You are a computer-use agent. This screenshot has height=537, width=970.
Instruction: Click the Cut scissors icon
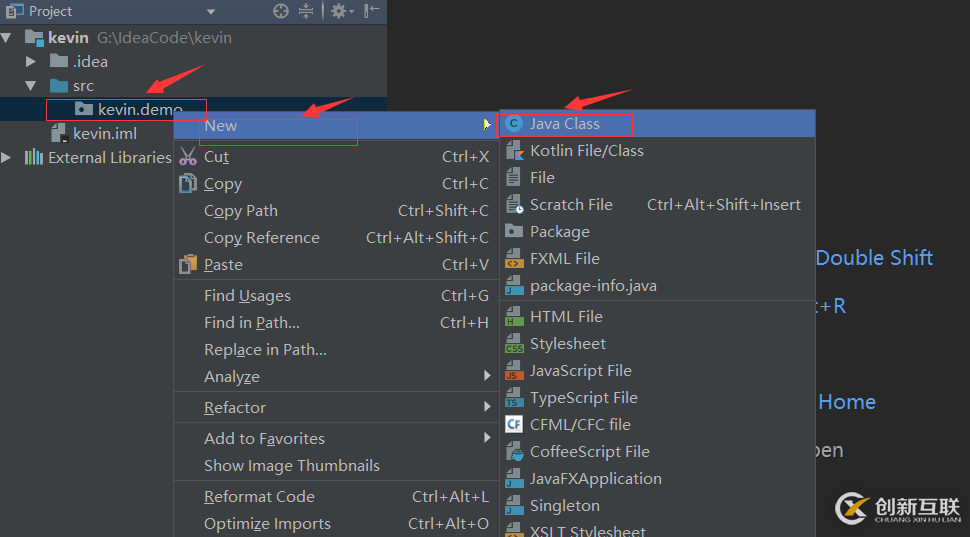187,157
